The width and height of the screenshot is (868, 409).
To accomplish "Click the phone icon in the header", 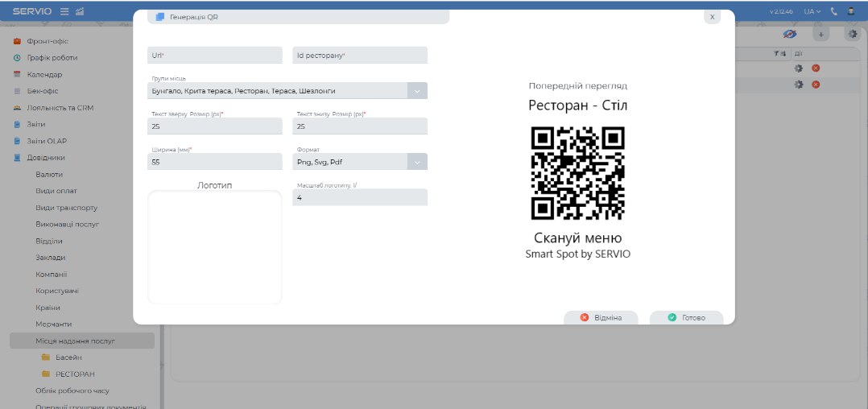I will [x=834, y=11].
